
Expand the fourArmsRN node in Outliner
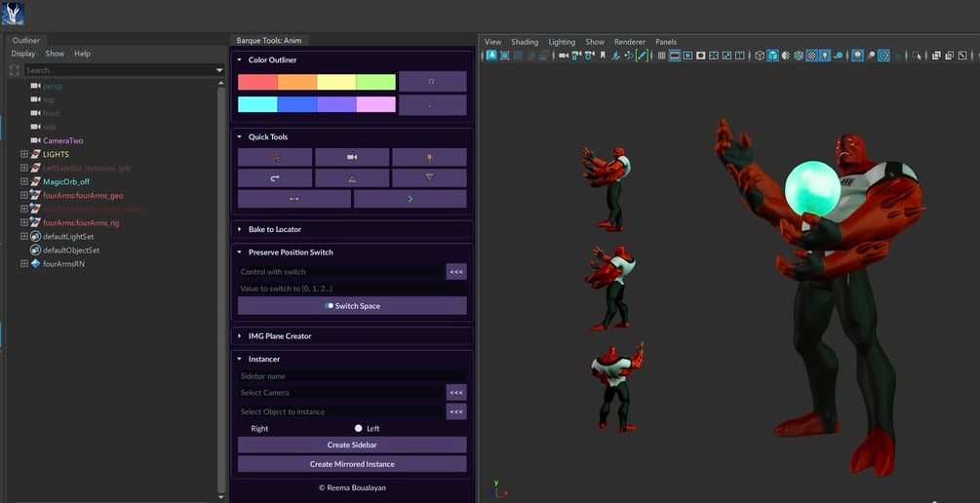click(23, 263)
